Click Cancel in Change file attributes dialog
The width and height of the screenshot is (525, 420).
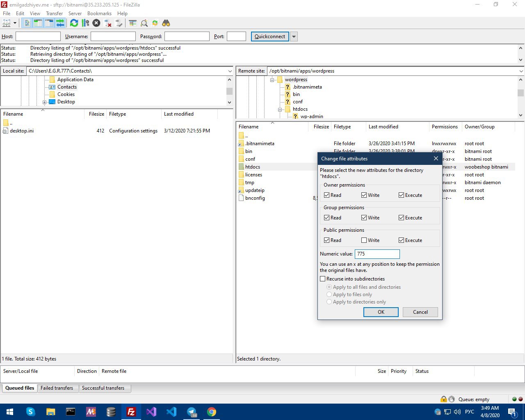point(420,312)
